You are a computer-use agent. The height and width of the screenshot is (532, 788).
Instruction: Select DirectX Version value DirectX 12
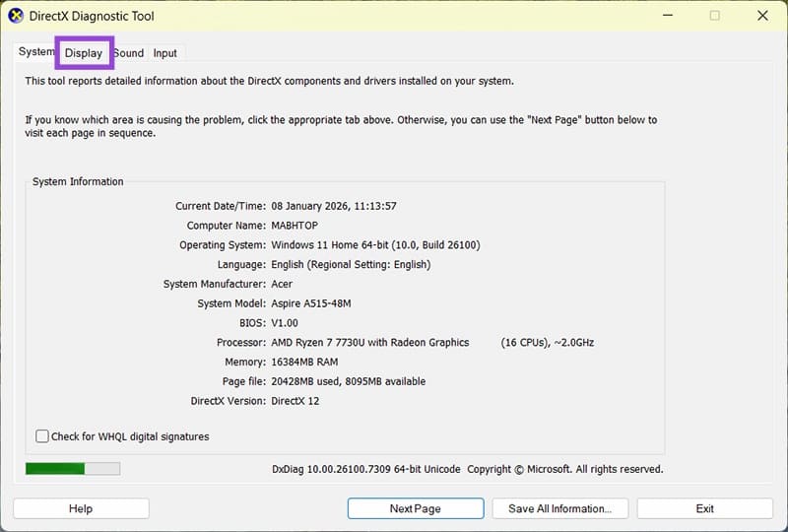295,401
